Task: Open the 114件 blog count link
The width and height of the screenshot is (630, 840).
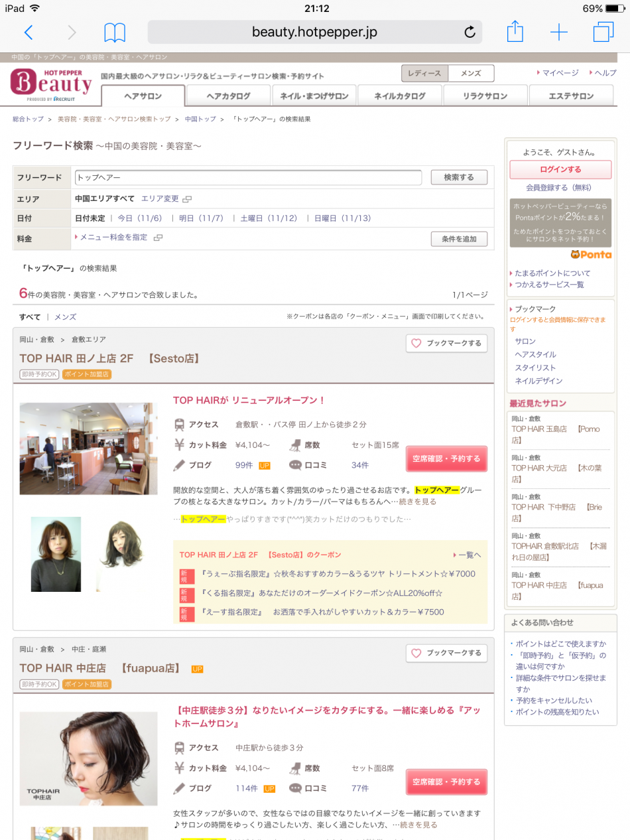Action: 247,788
